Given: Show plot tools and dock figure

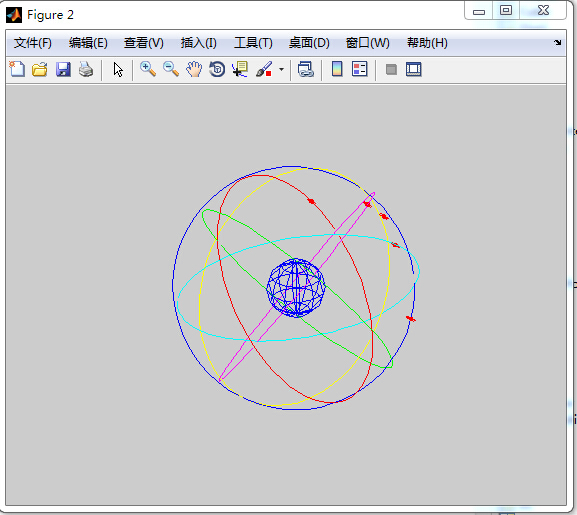Looking at the screenshot, I should click(414, 69).
